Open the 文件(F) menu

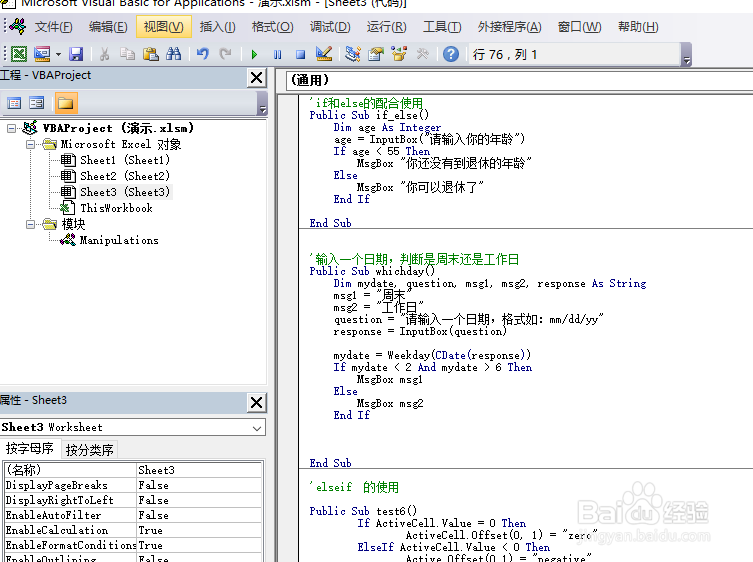coord(53,27)
